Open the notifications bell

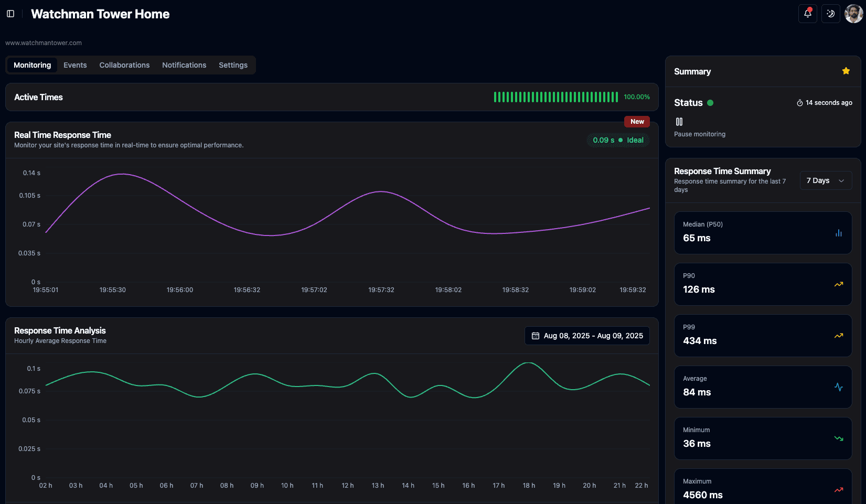coord(807,14)
